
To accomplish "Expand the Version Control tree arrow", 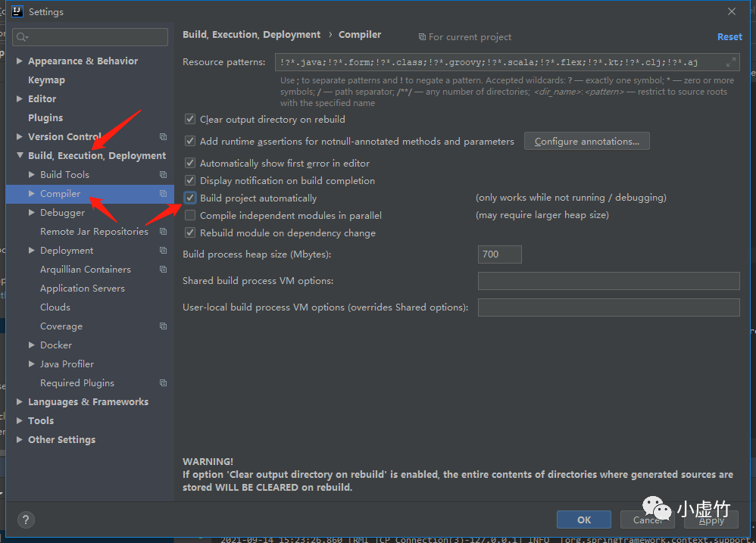I will [x=19, y=137].
